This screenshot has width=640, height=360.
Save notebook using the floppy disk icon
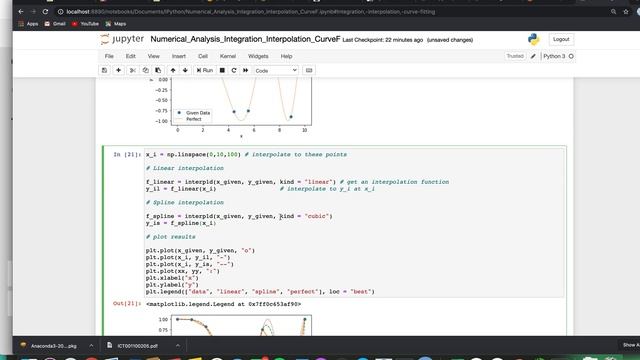pos(104,70)
